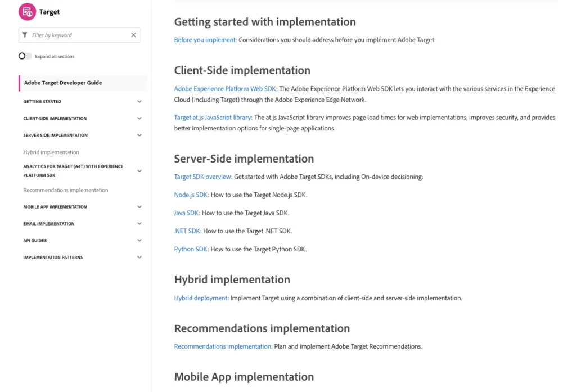Open the Node.js SDK link
Screen dimensions: 576x392
coord(191,195)
